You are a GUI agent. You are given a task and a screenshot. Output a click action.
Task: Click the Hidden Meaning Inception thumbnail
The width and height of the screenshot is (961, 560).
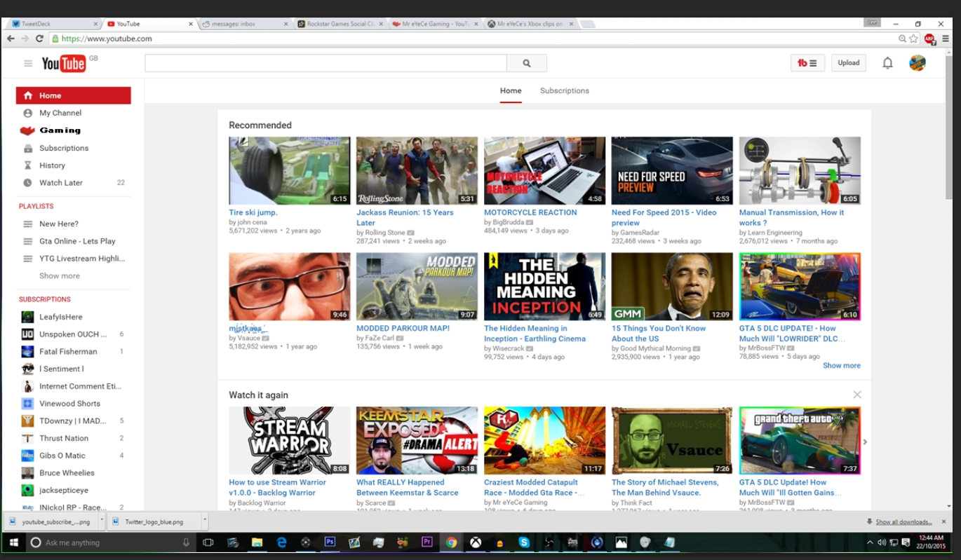click(544, 286)
